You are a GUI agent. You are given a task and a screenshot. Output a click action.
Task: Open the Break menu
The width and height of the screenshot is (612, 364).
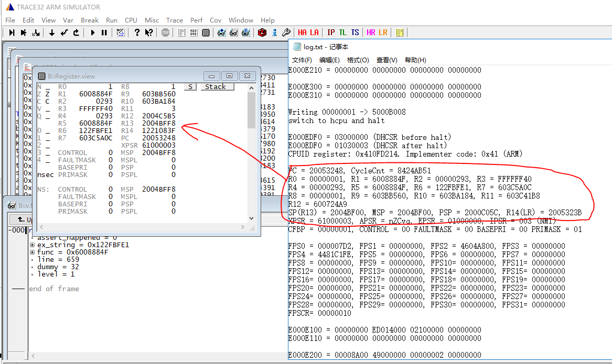[x=89, y=20]
